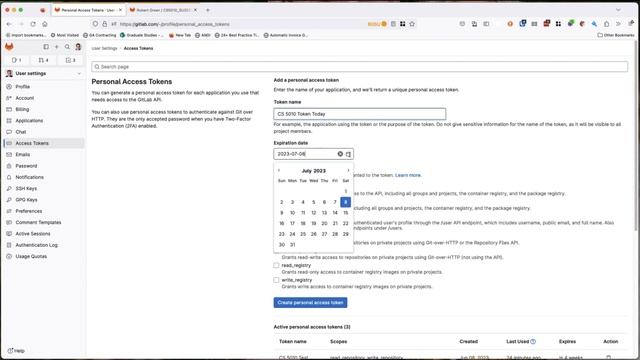640x360 pixels.
Task: Close the Personal Access Tokens tab
Action: click(120, 10)
